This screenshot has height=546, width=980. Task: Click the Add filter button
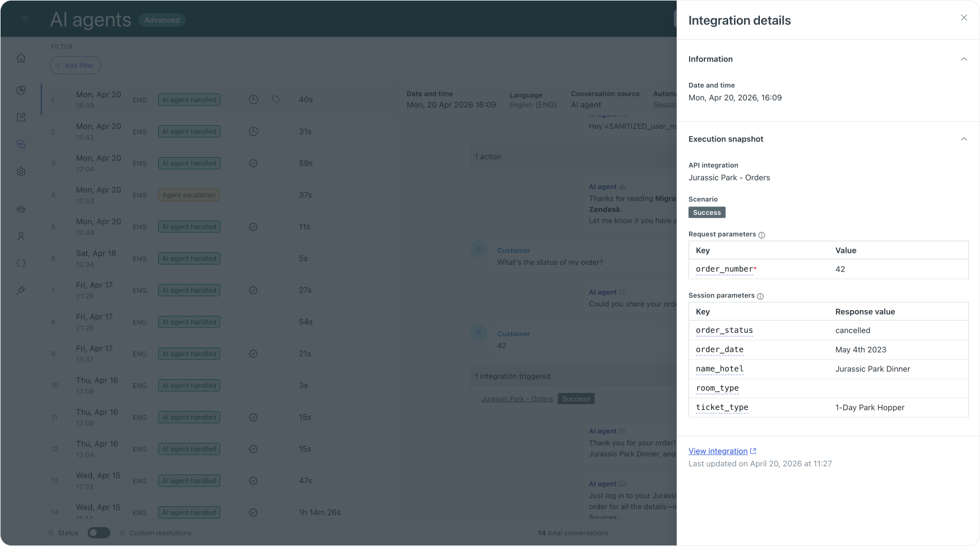75,65
